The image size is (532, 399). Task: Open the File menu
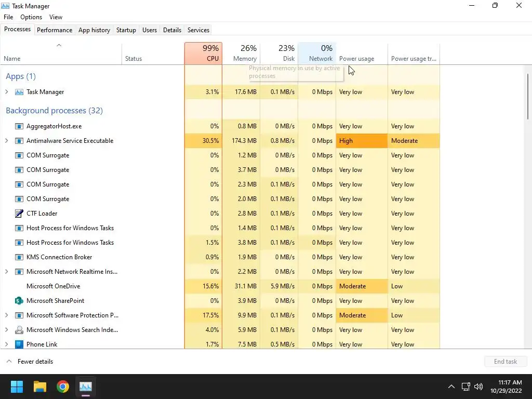tap(8, 17)
